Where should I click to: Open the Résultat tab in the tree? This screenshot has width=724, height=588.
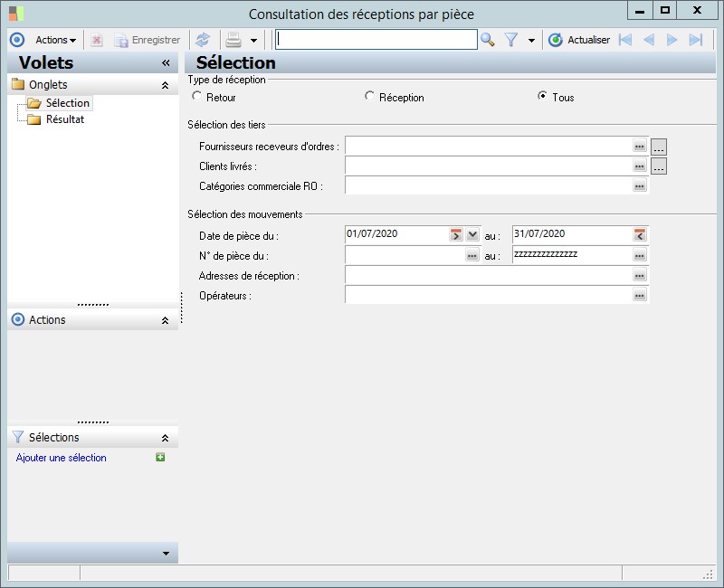point(64,119)
